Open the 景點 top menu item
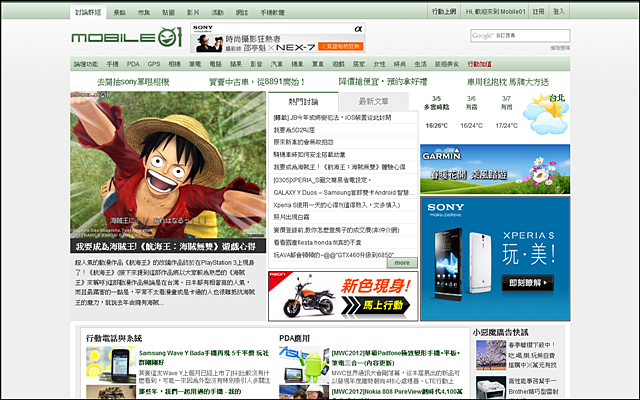 click(x=119, y=13)
